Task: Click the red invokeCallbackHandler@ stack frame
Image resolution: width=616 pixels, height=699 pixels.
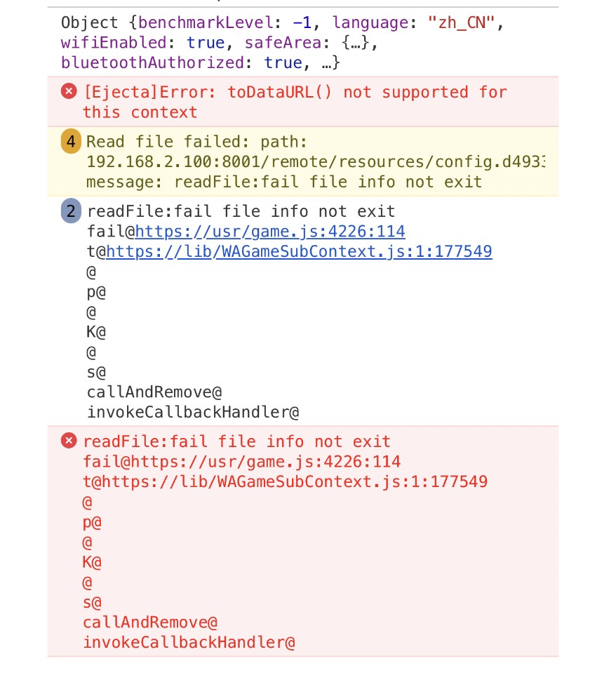Action: tap(189, 642)
